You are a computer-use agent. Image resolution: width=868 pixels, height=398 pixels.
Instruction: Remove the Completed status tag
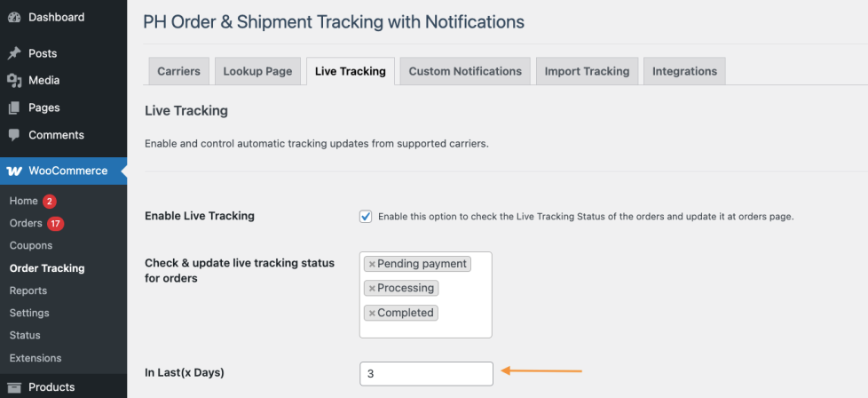(x=372, y=314)
